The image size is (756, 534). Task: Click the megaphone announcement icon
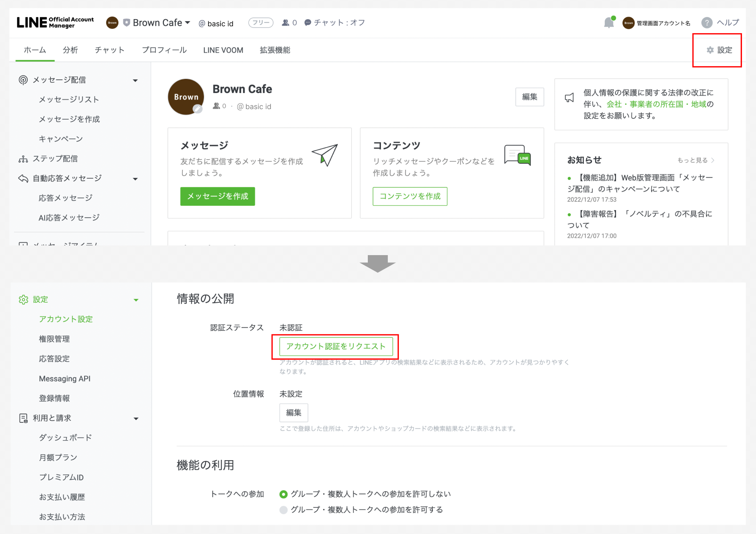coord(569,98)
